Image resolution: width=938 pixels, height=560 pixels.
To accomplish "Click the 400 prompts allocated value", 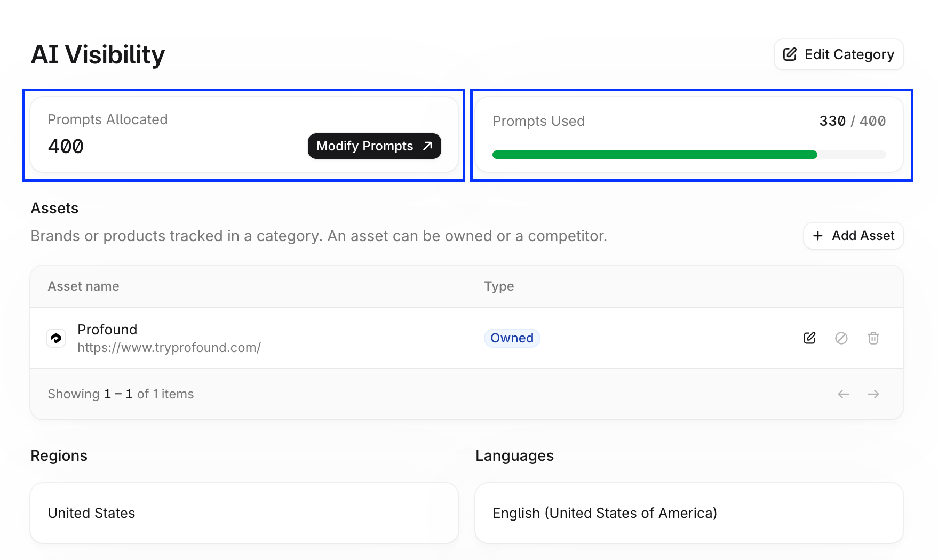I will pyautogui.click(x=66, y=146).
